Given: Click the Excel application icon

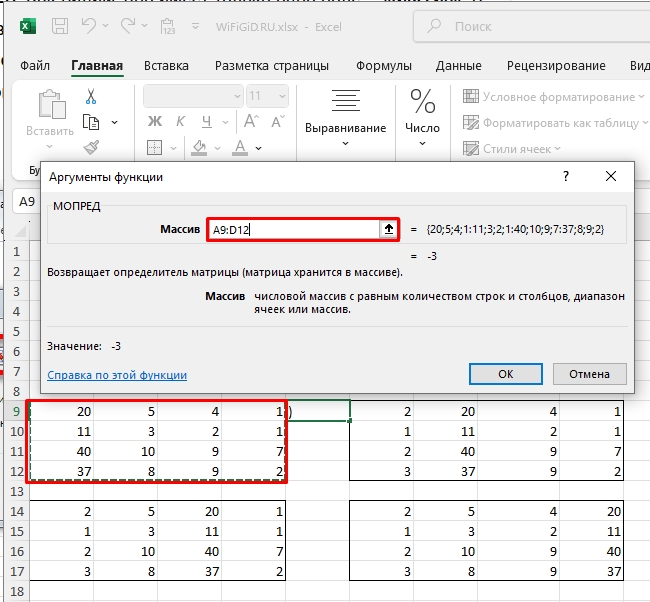Looking at the screenshot, I should (28, 27).
